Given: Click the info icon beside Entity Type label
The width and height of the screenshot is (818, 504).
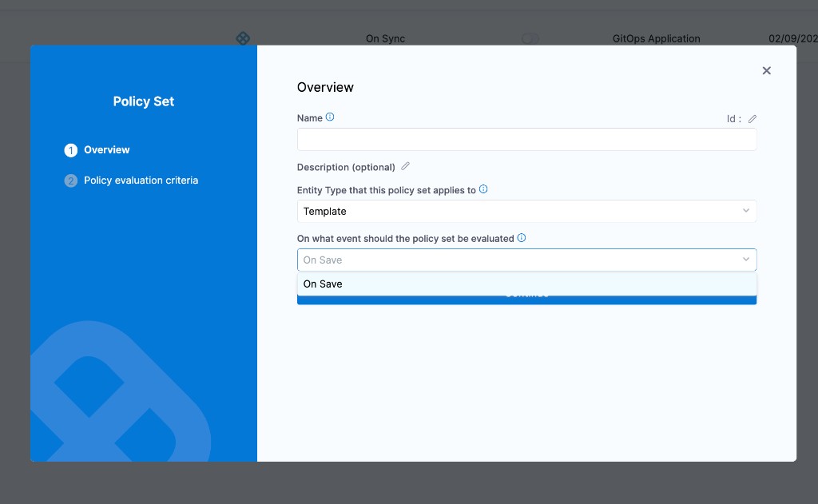Looking at the screenshot, I should [483, 189].
